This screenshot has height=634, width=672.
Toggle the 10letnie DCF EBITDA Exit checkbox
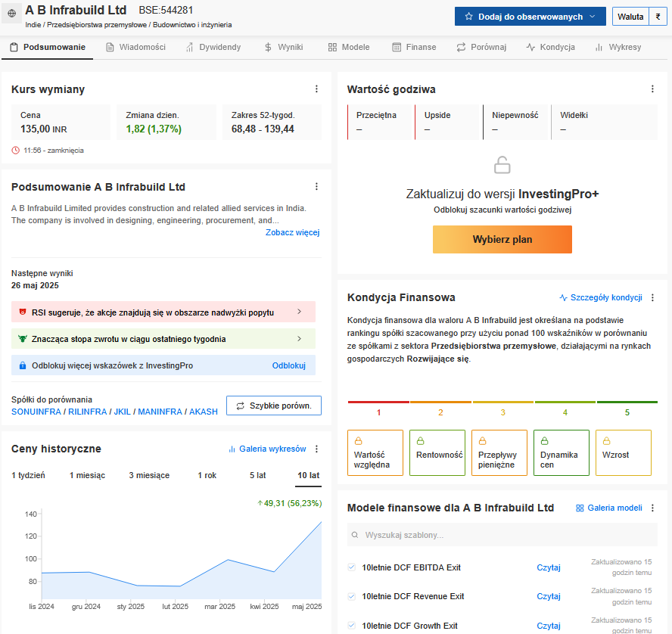click(352, 567)
